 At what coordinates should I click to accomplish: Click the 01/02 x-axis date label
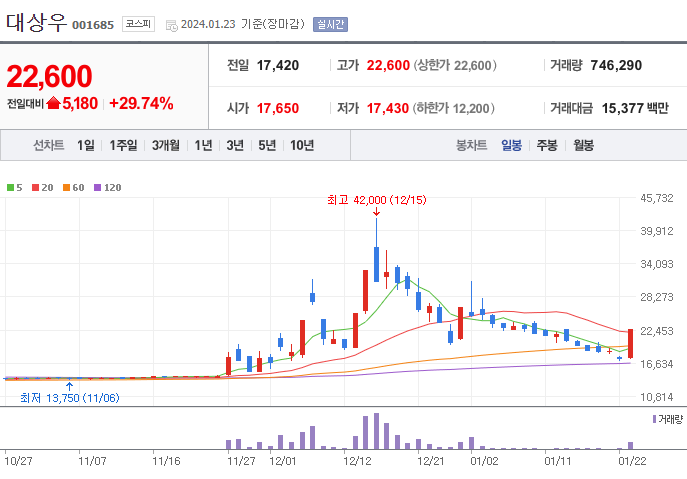click(484, 461)
